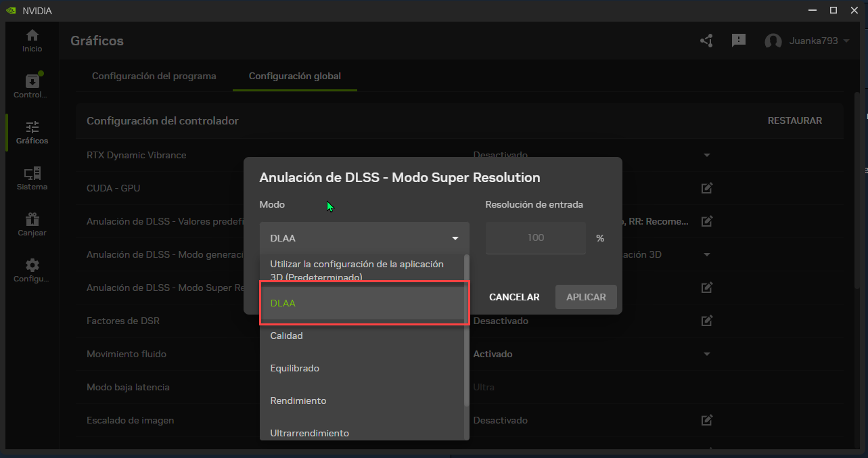Click RESTAURAR to reset driver settings
The width and height of the screenshot is (868, 458).
(795, 120)
